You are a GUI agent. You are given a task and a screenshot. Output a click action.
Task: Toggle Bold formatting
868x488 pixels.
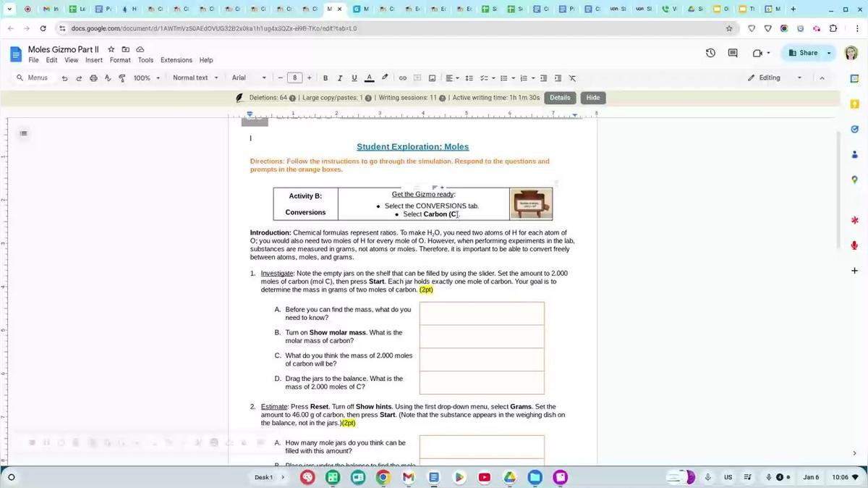(325, 78)
